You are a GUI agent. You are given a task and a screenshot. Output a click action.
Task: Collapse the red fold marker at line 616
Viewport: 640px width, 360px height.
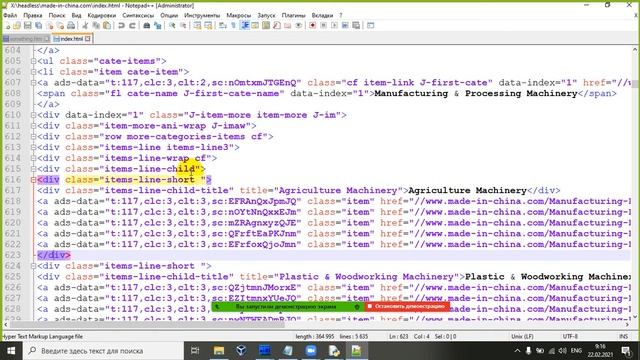[x=33, y=180]
